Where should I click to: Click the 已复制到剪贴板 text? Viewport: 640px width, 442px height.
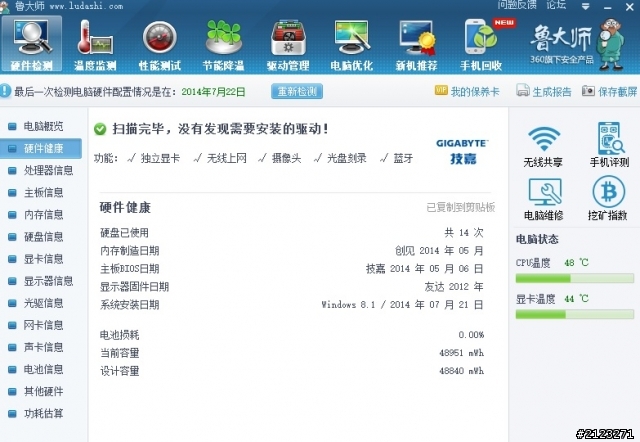tap(460, 207)
